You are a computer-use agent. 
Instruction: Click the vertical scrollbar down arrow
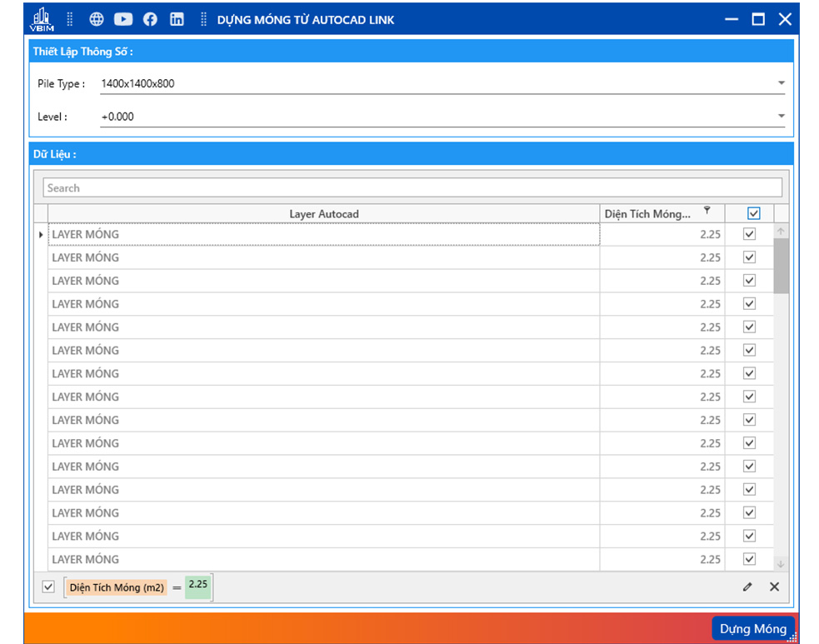(781, 564)
